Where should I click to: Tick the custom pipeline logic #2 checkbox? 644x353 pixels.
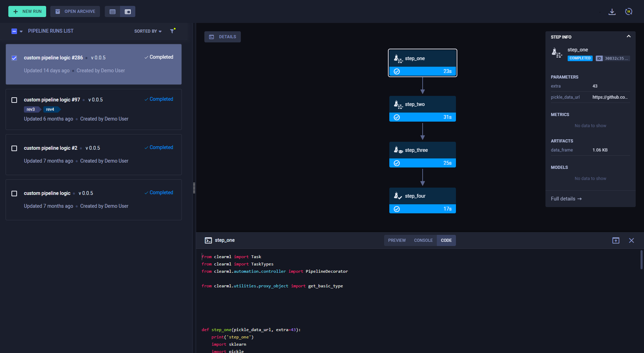click(x=14, y=148)
